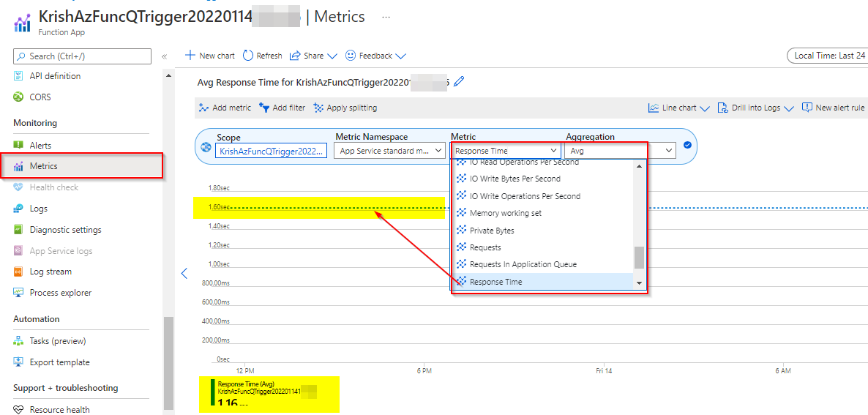Click the Response Time (Avg) legend entry

click(266, 394)
